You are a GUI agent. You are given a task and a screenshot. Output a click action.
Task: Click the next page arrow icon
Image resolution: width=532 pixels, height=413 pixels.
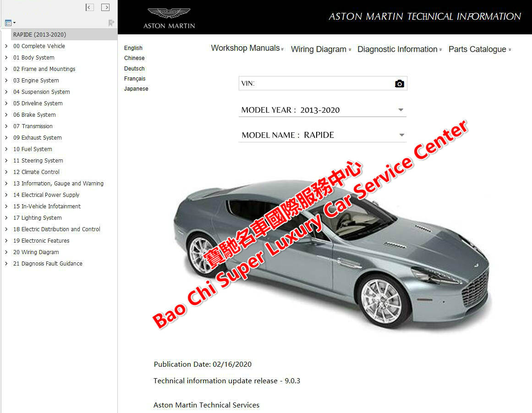105,7
